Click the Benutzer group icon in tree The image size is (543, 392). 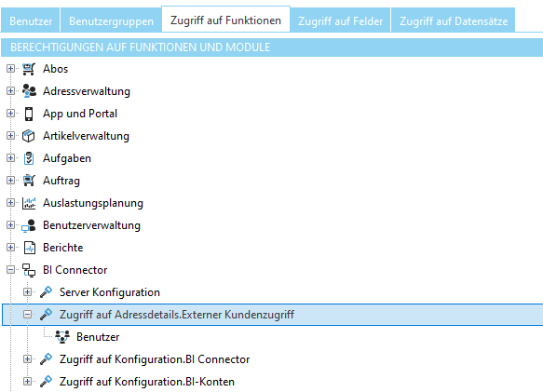62,336
